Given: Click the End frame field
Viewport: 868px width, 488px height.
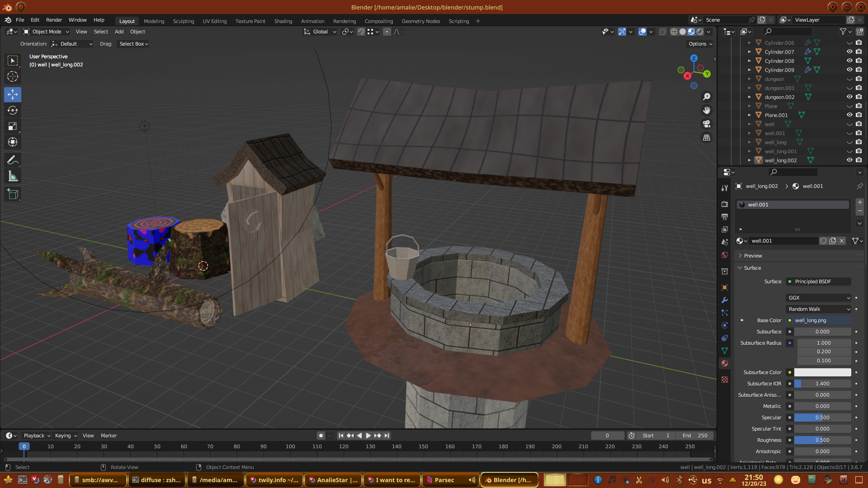Looking at the screenshot, I should tap(695, 436).
